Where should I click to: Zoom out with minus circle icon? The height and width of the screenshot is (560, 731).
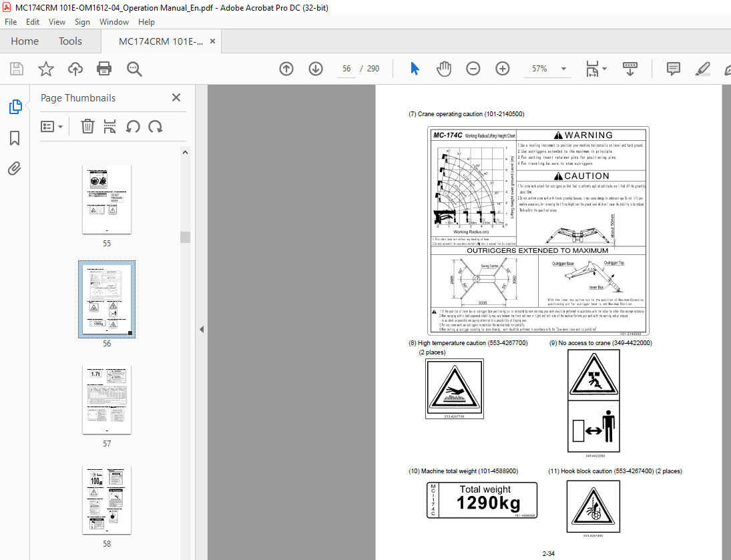pos(473,69)
